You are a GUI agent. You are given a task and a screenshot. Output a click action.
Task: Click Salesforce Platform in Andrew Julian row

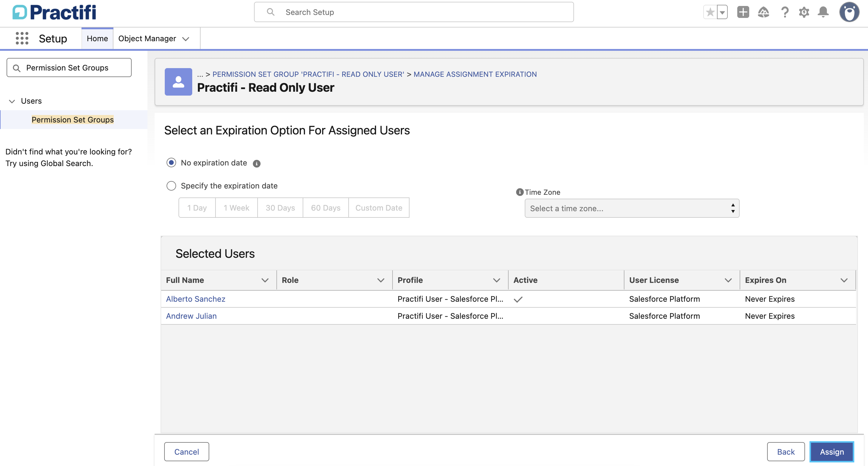coord(664,316)
